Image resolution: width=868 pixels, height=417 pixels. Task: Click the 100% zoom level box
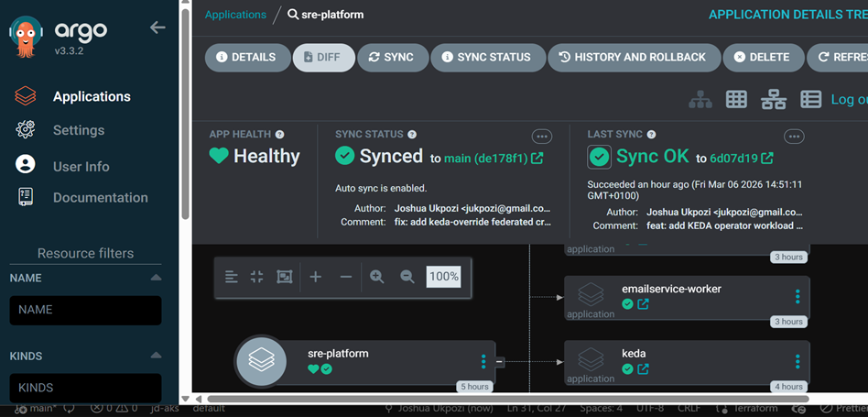coord(443,277)
